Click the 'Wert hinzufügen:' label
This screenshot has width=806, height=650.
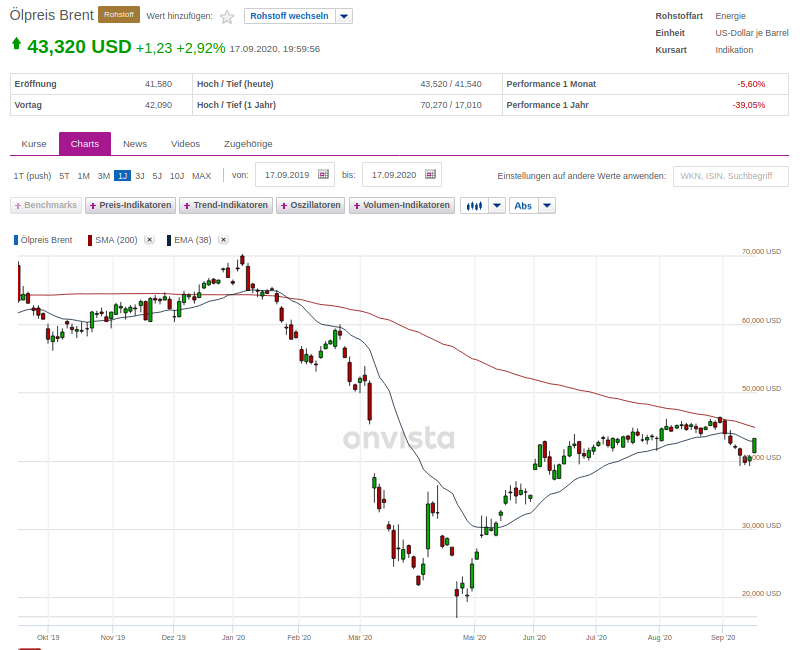(179, 16)
